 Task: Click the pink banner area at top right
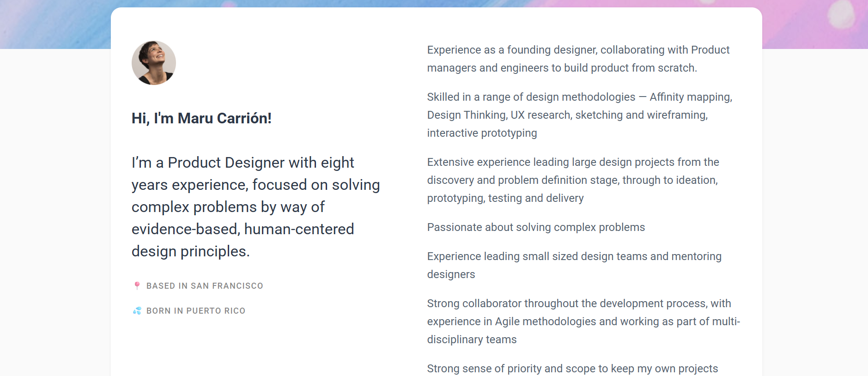(x=813, y=23)
